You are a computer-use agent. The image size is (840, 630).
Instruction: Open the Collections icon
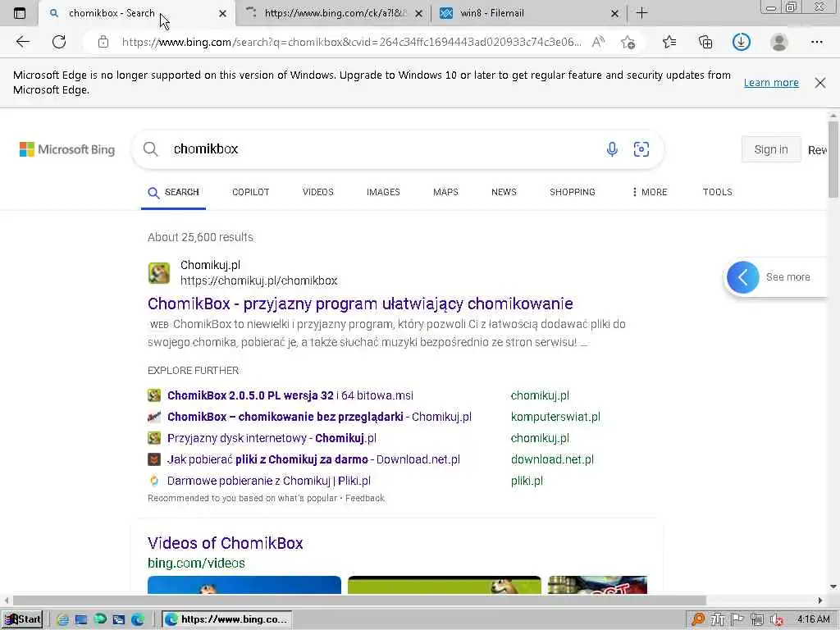(x=705, y=42)
